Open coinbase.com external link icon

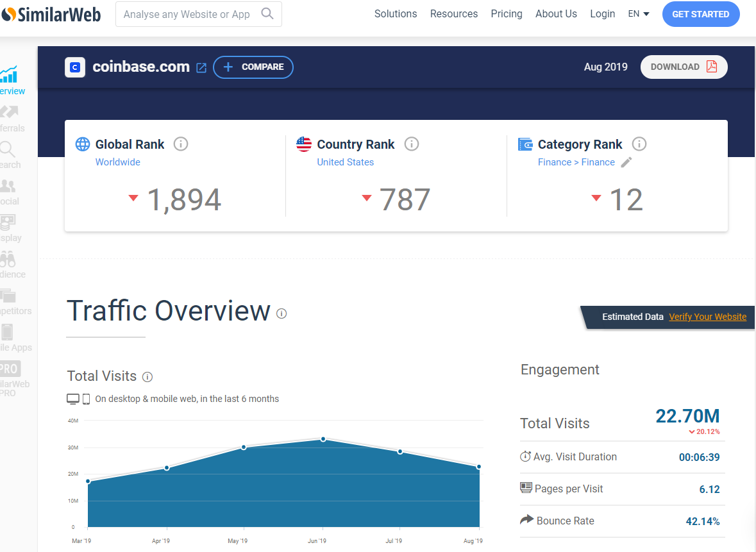(201, 68)
